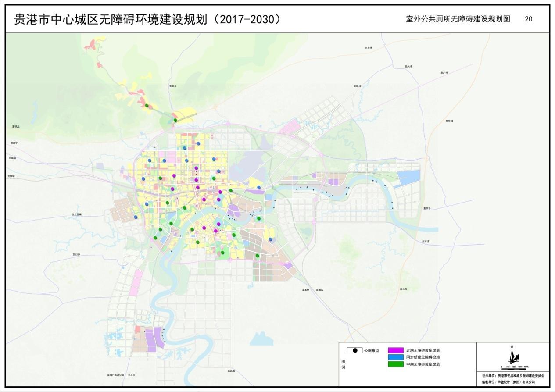Click the 至南宁 direction label
Screen dimensions: 555x392
point(14,143)
